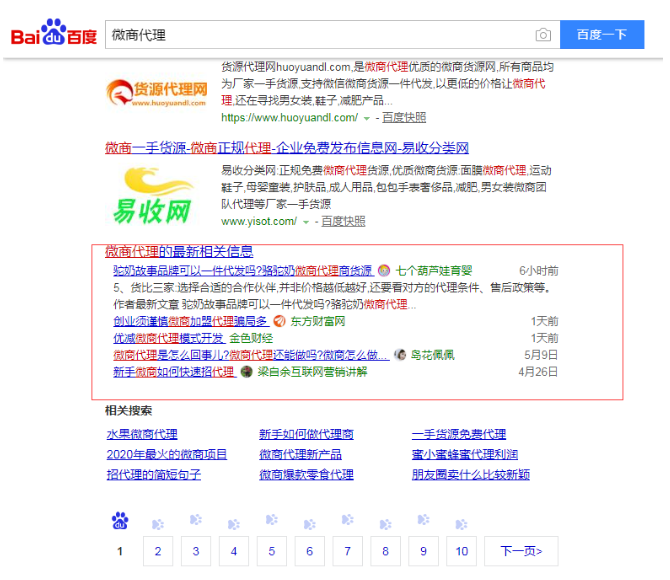670x580 pixels.
Task: Click the 东方财富网 source name
Action: [317, 321]
